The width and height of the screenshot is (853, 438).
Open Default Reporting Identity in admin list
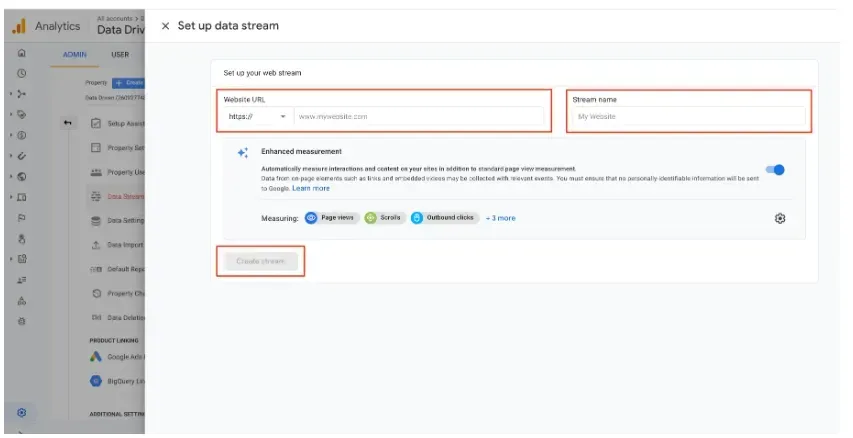click(117, 269)
